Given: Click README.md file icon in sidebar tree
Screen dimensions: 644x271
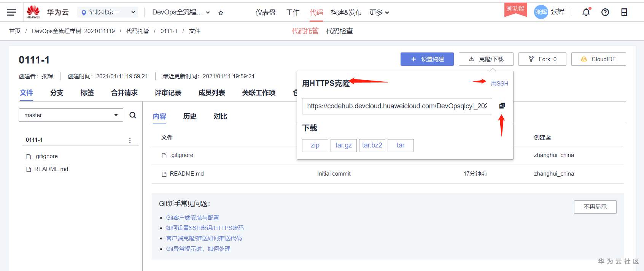Looking at the screenshot, I should pos(29,170).
